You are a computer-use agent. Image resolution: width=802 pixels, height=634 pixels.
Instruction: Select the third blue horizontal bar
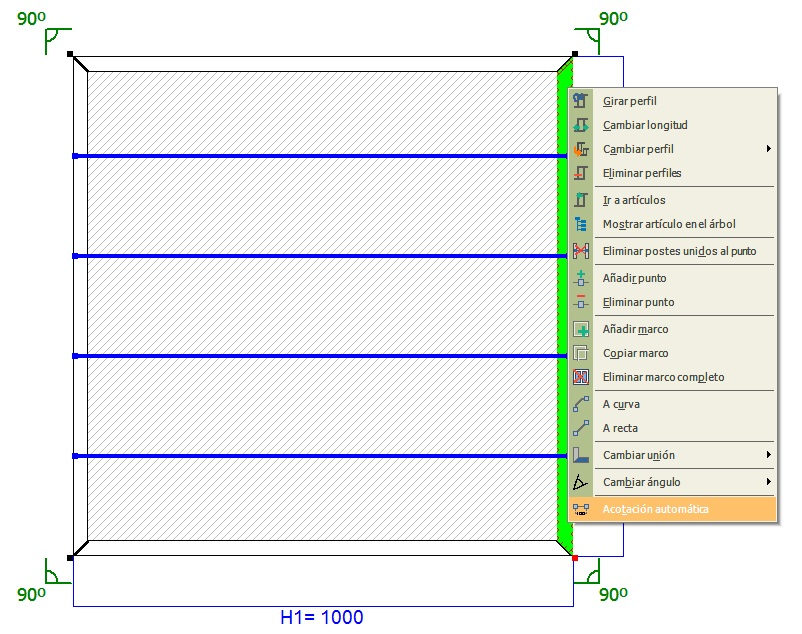(320, 356)
